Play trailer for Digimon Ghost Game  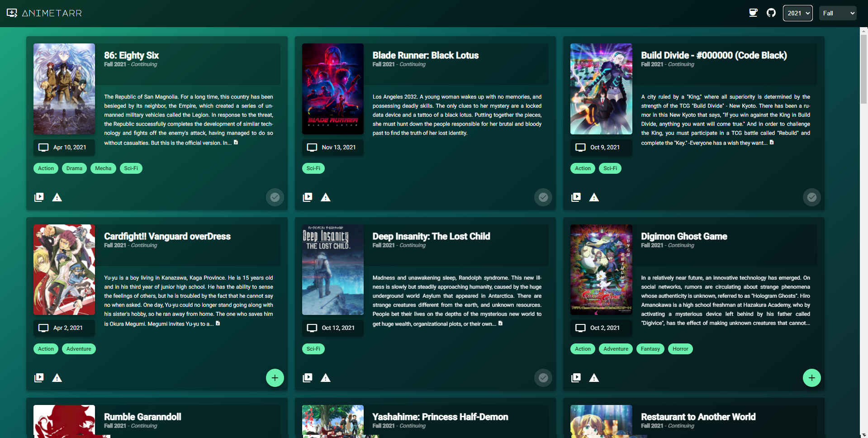576,378
